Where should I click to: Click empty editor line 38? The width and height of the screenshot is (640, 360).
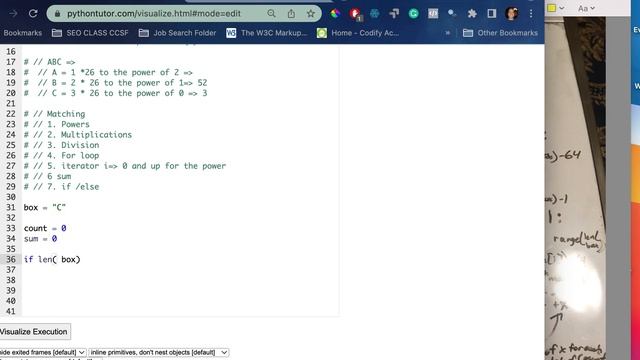pos(180,280)
